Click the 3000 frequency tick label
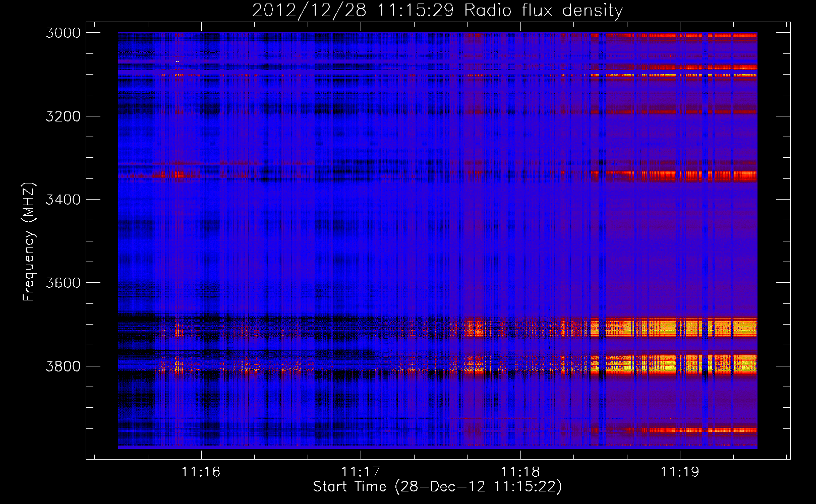Image resolution: width=816 pixels, height=504 pixels. [63, 33]
